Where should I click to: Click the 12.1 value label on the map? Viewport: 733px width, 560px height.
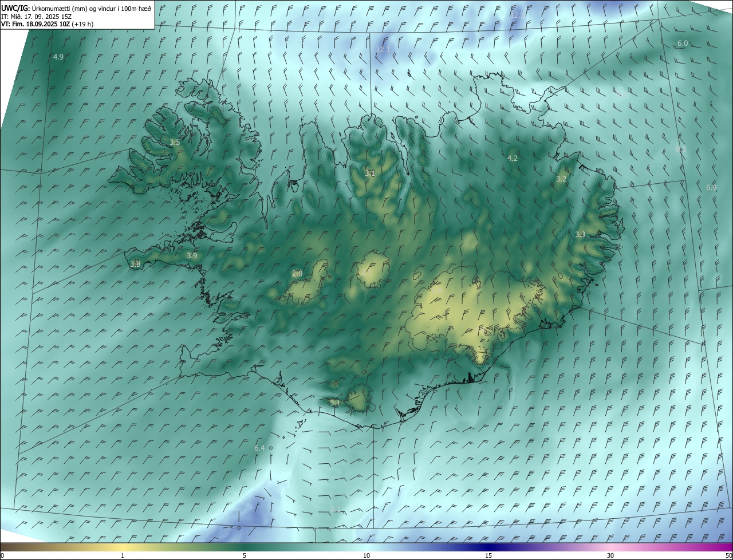(383, 50)
